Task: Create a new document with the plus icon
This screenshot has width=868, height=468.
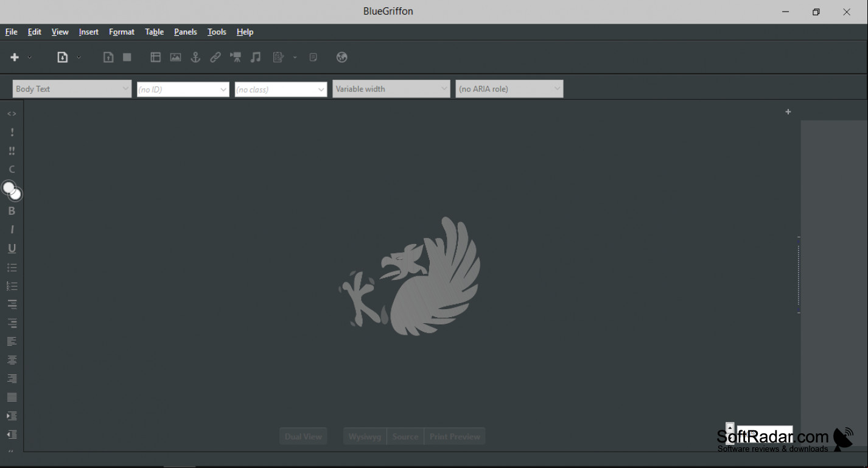Action: click(15, 57)
